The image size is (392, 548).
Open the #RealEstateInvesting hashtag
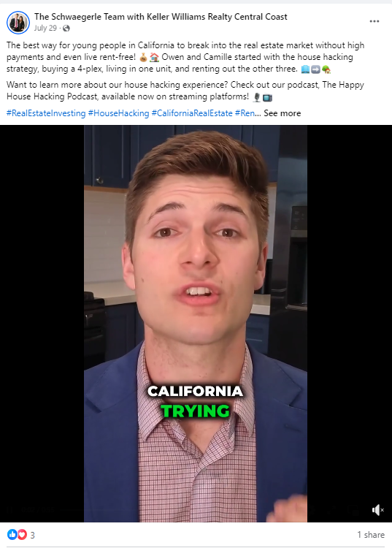pos(46,113)
